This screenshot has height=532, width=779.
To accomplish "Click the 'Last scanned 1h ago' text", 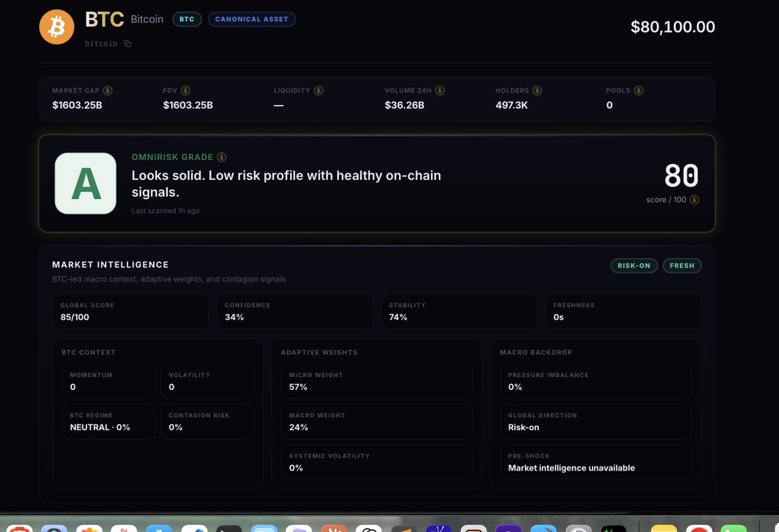I will [x=166, y=211].
